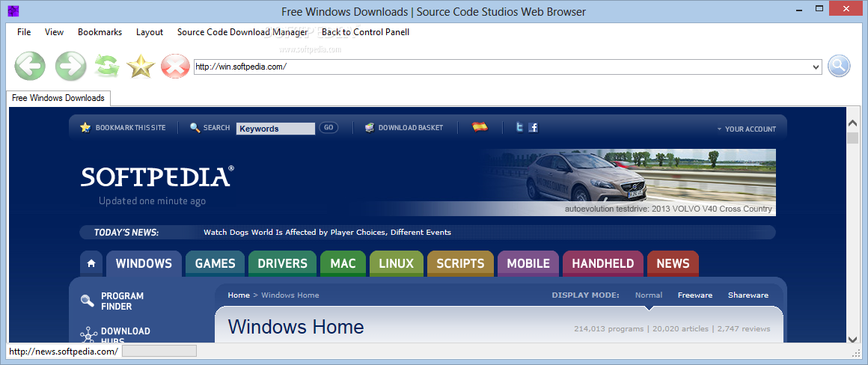Click Back to Control Panell menu item
The width and height of the screenshot is (868, 365).
click(x=365, y=32)
